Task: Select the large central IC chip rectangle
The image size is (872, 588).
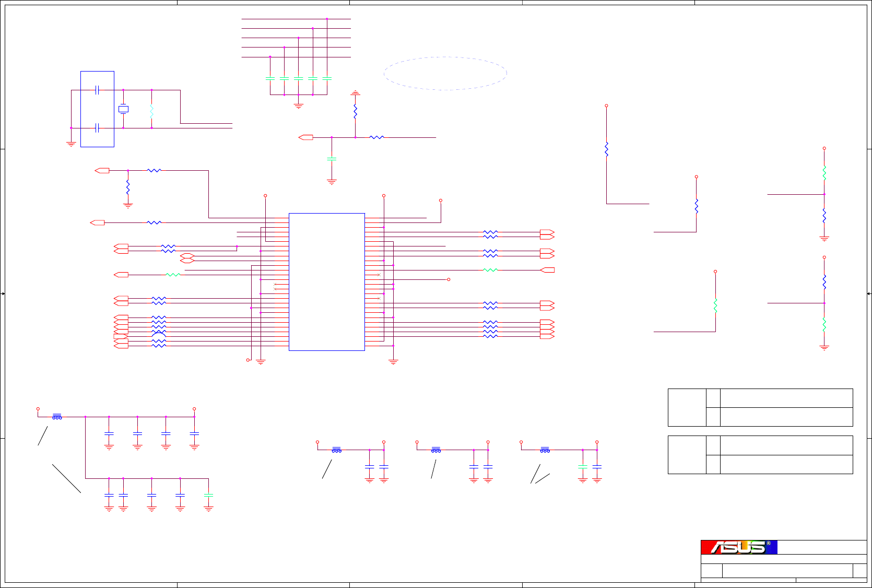Action: (x=327, y=282)
